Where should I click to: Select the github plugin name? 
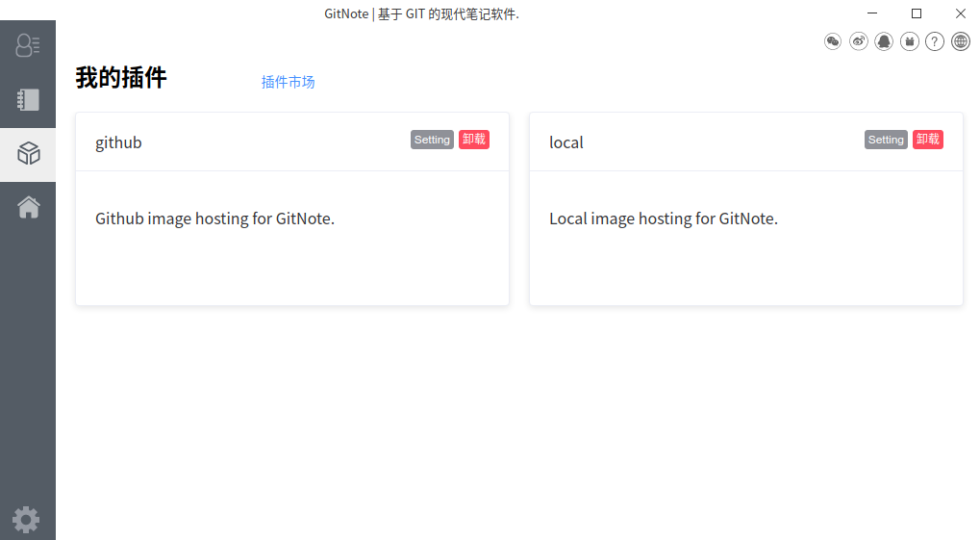click(118, 142)
